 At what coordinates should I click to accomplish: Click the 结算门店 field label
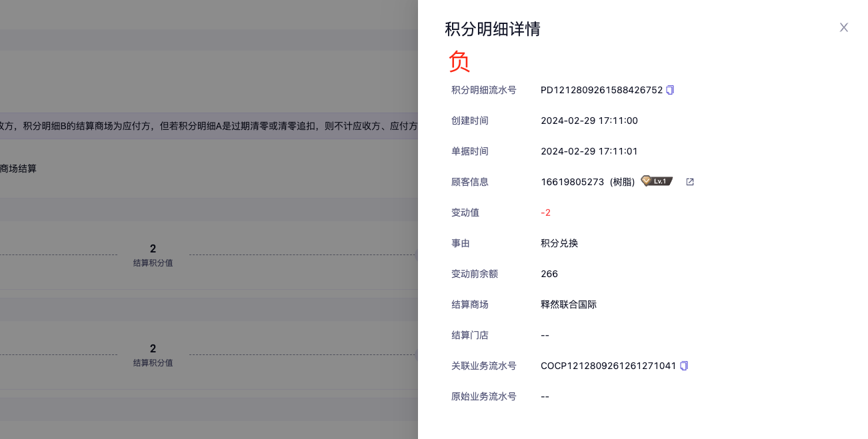(x=469, y=335)
